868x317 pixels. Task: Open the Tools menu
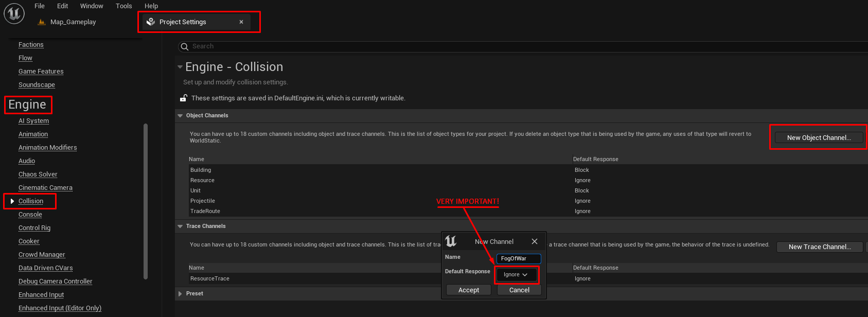point(123,6)
